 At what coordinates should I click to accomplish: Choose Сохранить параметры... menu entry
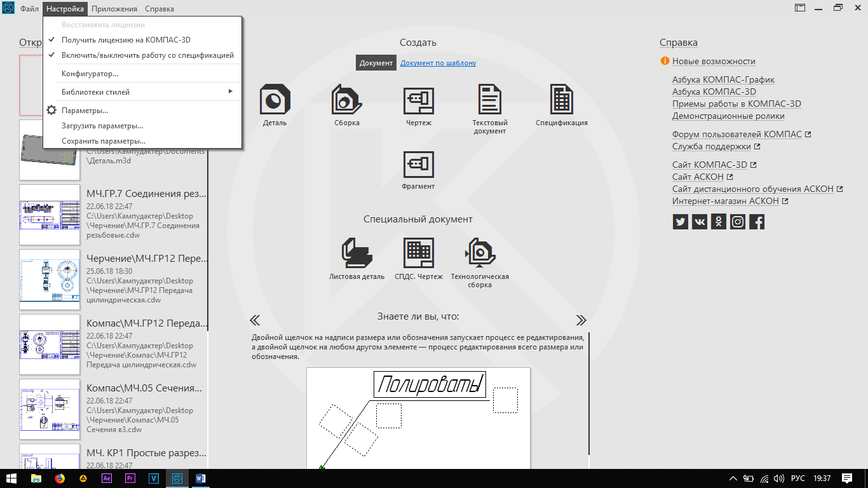tap(142, 141)
